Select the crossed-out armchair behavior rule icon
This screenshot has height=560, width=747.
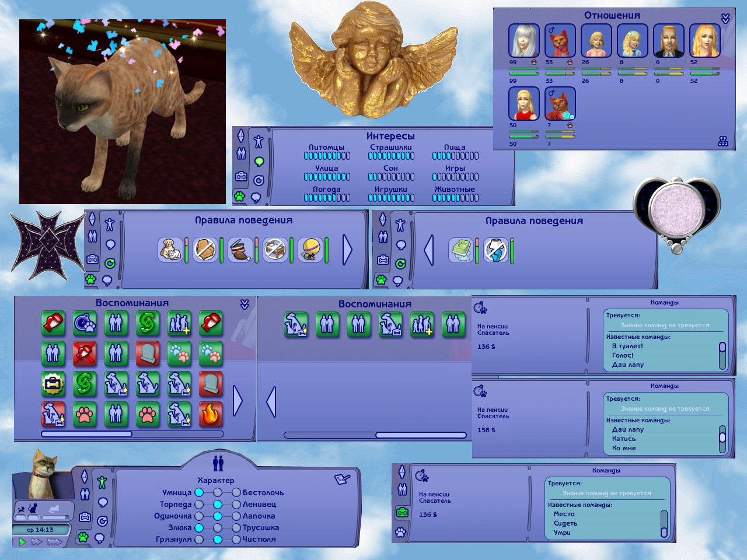click(205, 250)
